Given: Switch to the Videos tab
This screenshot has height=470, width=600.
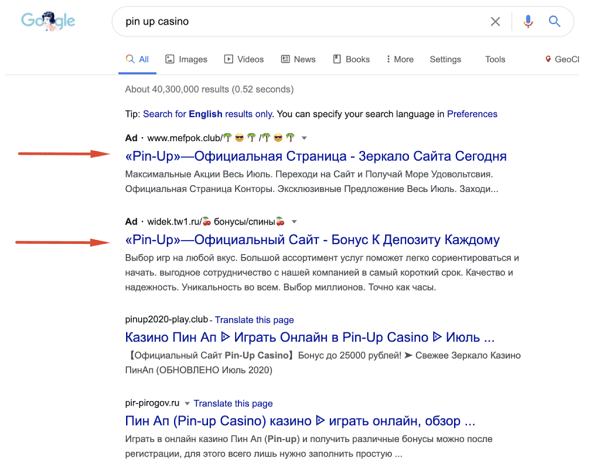Looking at the screenshot, I should click(x=244, y=59).
